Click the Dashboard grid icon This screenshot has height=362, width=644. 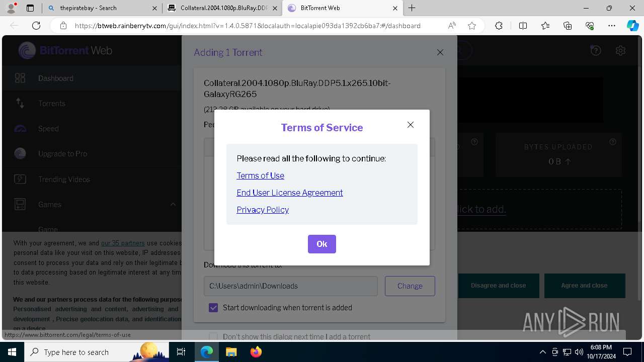(20, 78)
